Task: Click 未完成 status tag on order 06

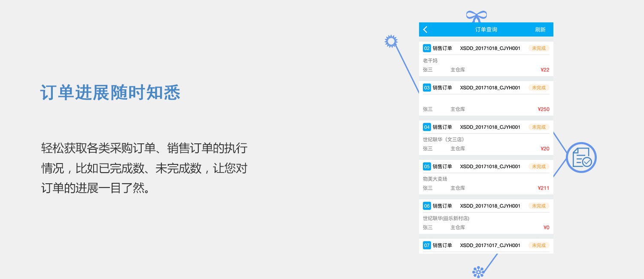Action: click(x=538, y=206)
